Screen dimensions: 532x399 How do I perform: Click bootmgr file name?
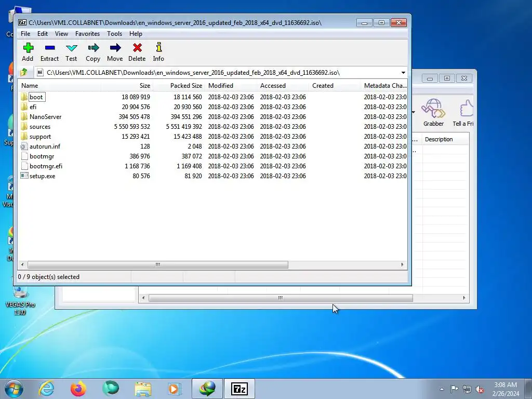(42, 156)
